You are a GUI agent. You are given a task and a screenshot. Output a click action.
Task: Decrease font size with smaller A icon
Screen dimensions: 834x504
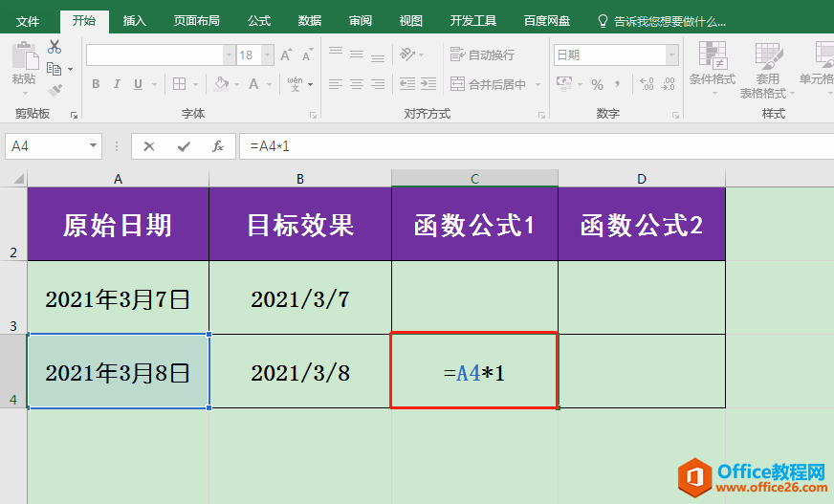[x=307, y=55]
